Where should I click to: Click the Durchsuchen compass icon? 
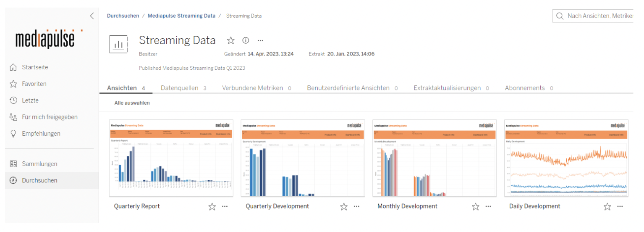(x=13, y=180)
